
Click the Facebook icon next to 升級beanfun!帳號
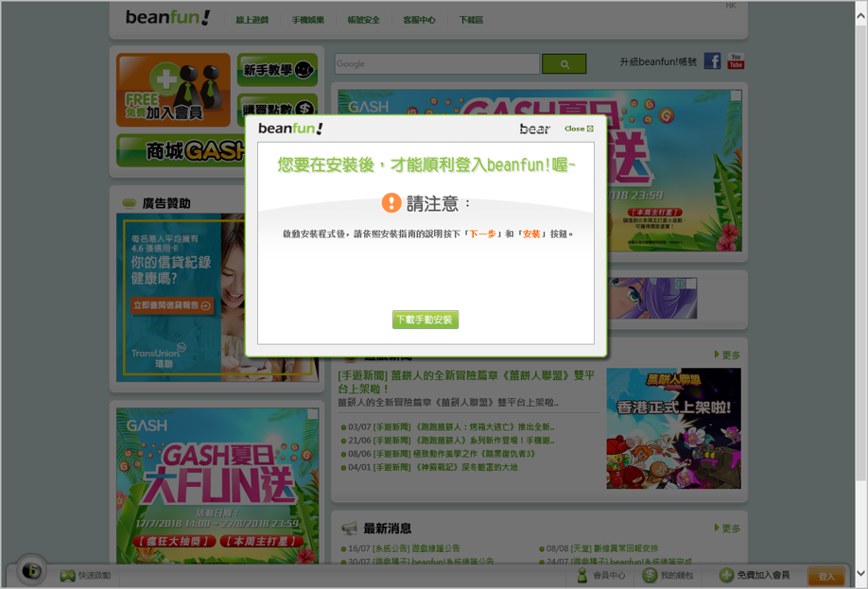click(710, 61)
